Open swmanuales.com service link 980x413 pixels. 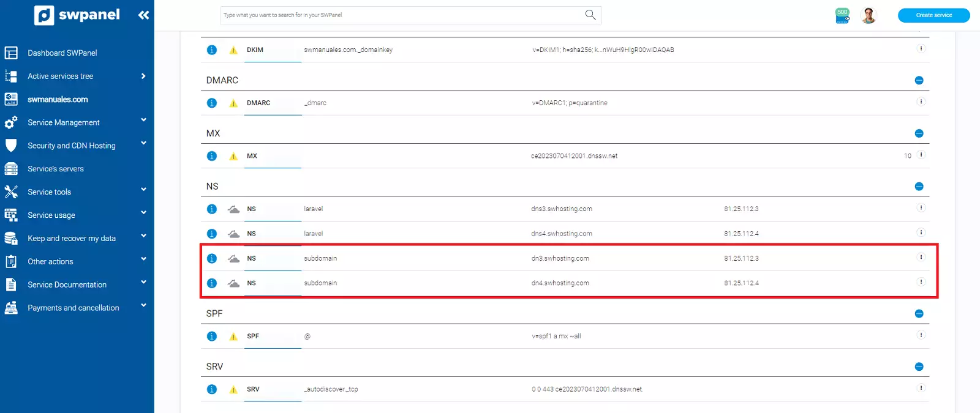(x=58, y=100)
